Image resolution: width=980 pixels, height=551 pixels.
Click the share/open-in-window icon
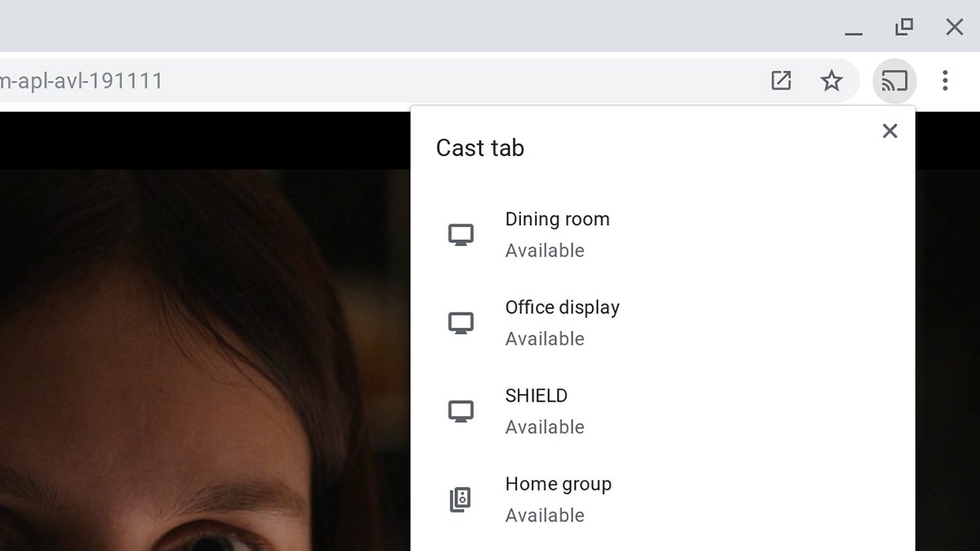[782, 81]
